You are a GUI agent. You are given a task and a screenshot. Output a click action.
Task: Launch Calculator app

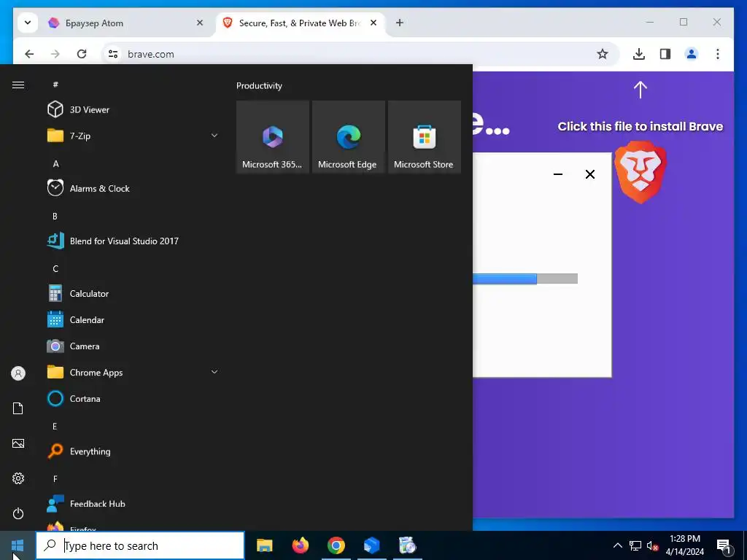[x=133, y=293]
